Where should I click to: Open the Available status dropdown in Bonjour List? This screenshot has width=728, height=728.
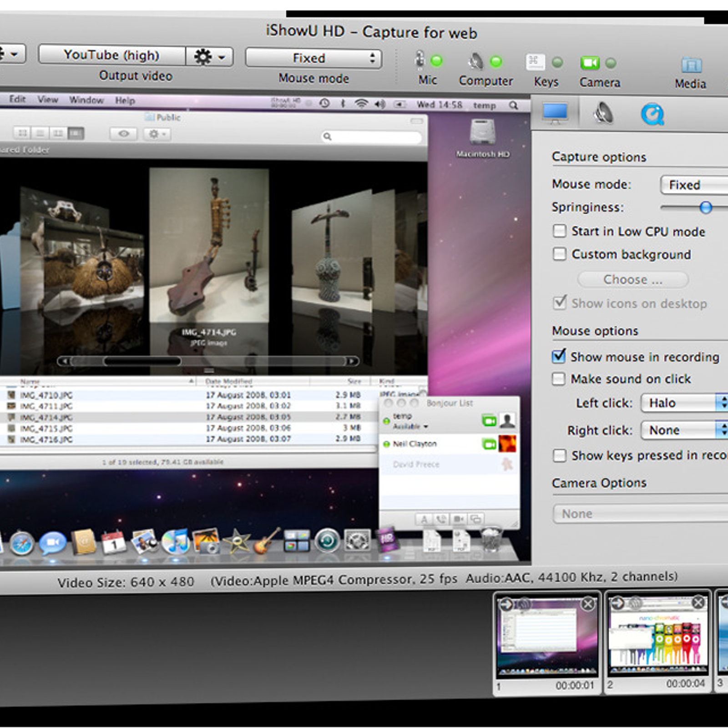click(411, 426)
